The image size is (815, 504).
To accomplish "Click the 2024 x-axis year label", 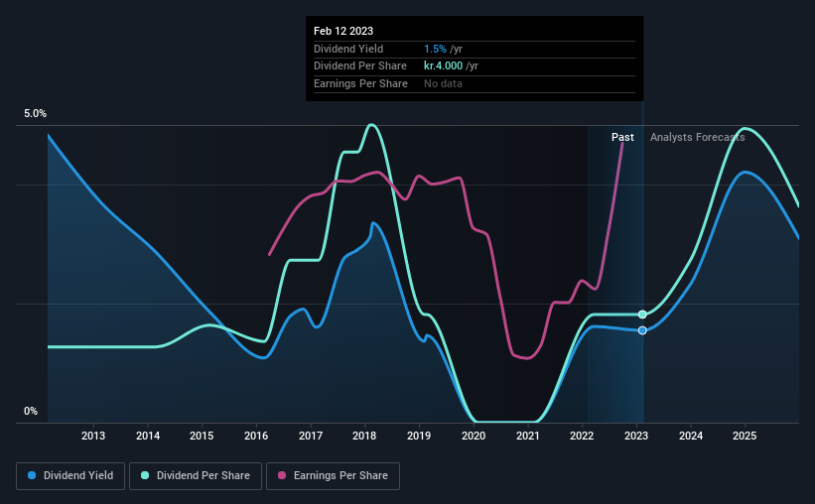I will pyautogui.click(x=691, y=436).
